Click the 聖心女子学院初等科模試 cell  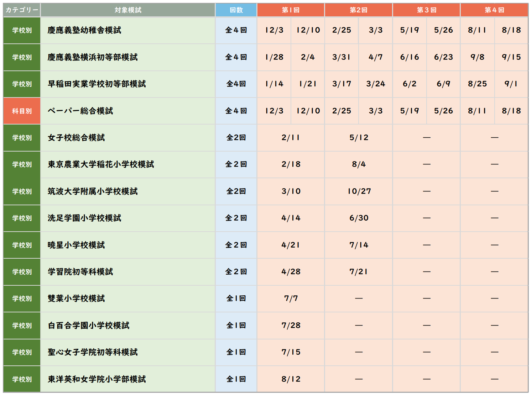point(128,352)
